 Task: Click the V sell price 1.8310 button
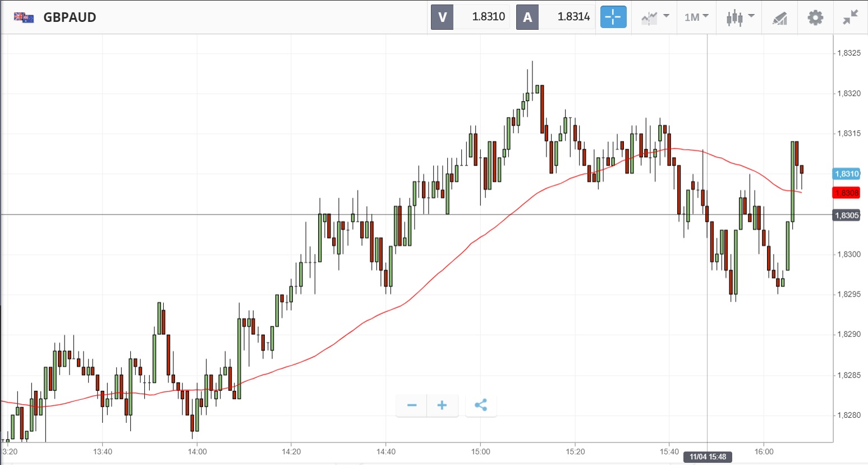tap(470, 17)
